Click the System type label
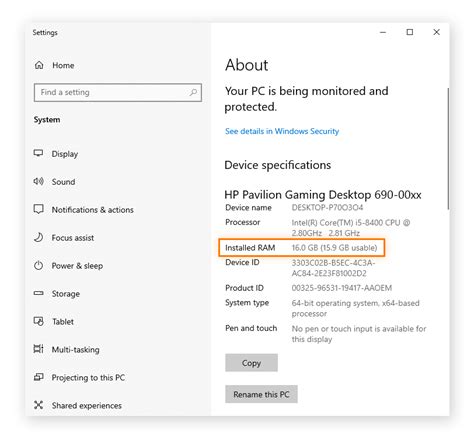This screenshot has width=474, height=441. pos(247,303)
